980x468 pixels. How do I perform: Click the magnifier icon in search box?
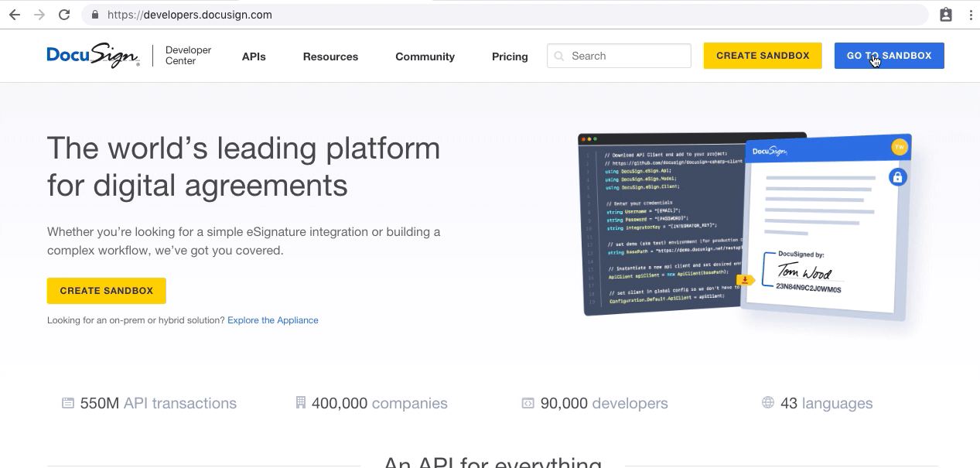[x=559, y=56]
